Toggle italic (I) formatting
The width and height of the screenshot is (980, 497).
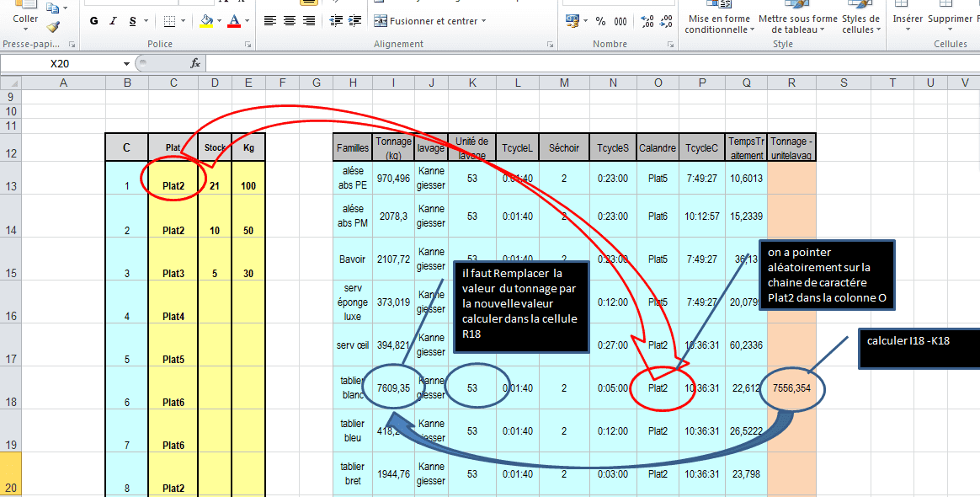click(x=114, y=21)
